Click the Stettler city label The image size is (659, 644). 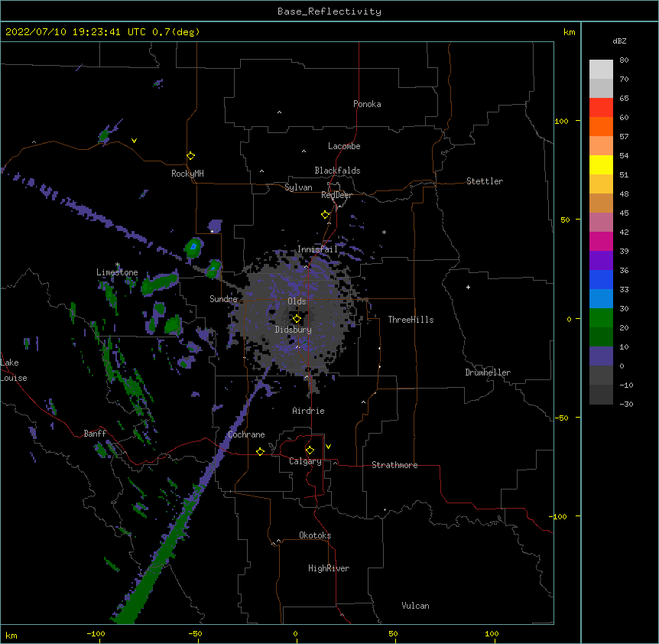coord(485,181)
